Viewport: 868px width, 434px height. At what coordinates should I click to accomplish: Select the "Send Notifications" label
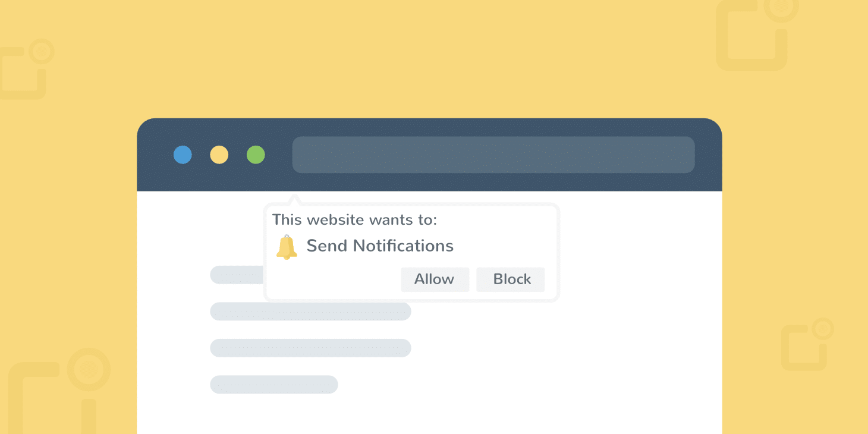380,246
